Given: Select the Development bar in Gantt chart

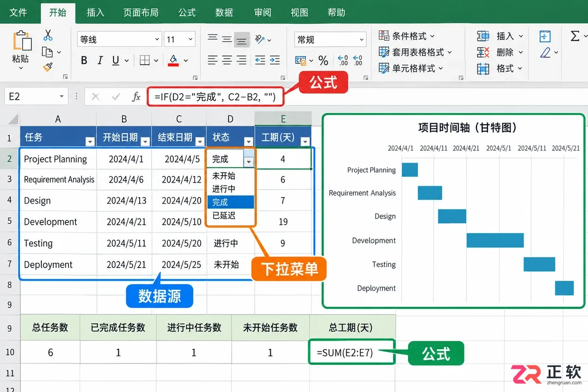Looking at the screenshot, I should point(495,240).
